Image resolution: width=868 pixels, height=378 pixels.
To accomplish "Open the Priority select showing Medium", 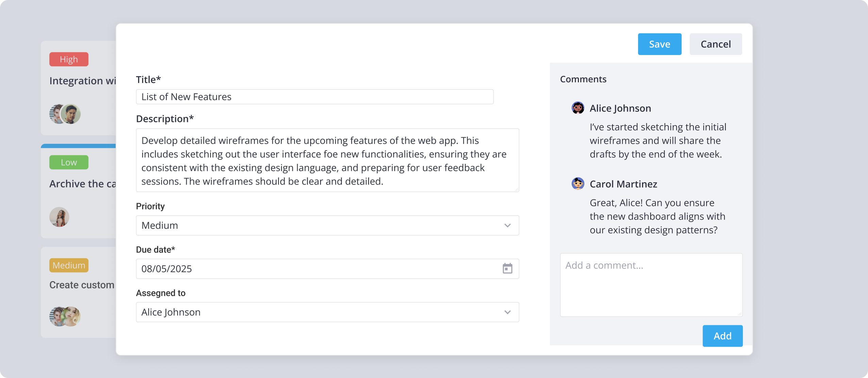I will (x=328, y=225).
